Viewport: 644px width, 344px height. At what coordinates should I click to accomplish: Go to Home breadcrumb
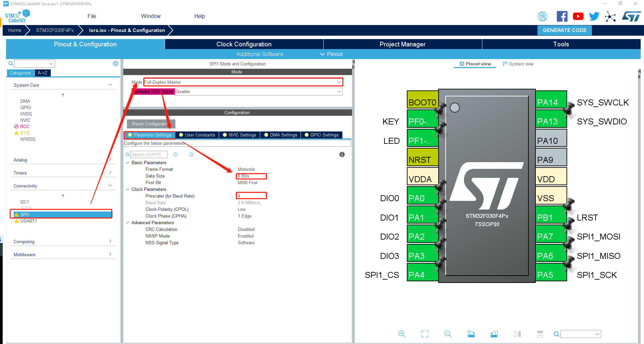click(15, 30)
